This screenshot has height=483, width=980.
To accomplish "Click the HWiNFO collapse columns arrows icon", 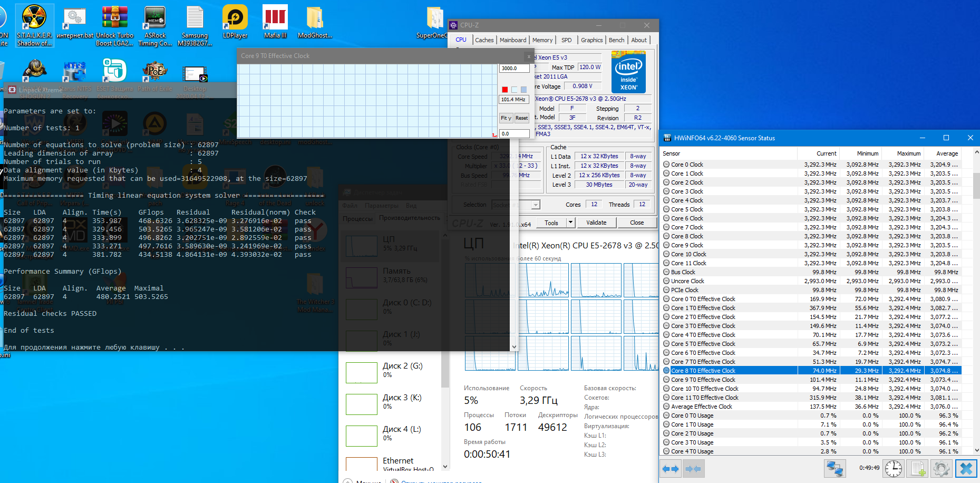I will click(x=693, y=468).
